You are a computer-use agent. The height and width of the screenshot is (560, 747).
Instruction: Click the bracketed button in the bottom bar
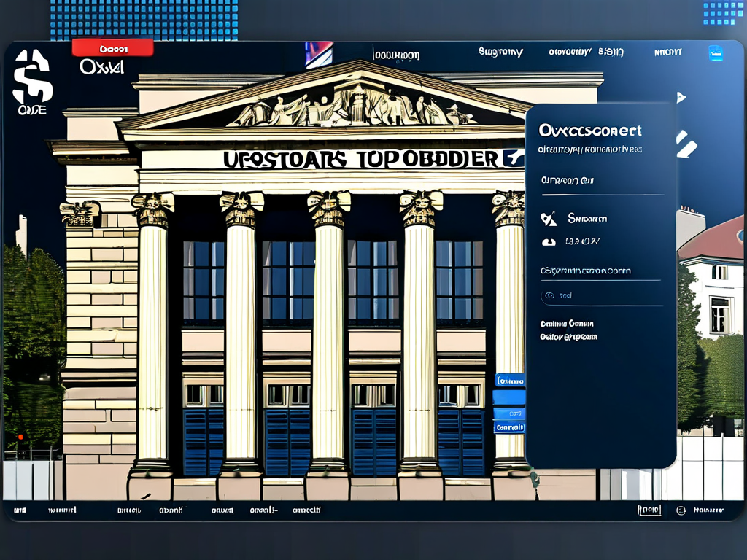click(649, 510)
